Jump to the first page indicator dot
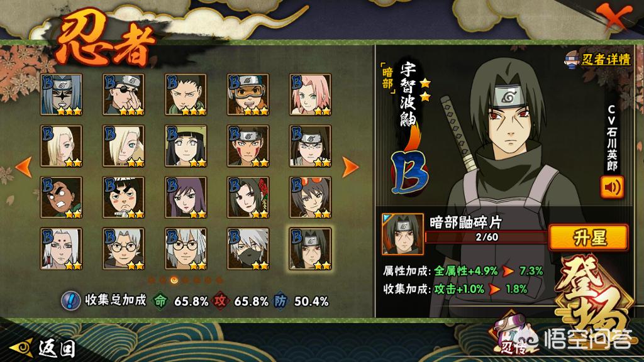This screenshot has width=644, height=362. [x=152, y=280]
